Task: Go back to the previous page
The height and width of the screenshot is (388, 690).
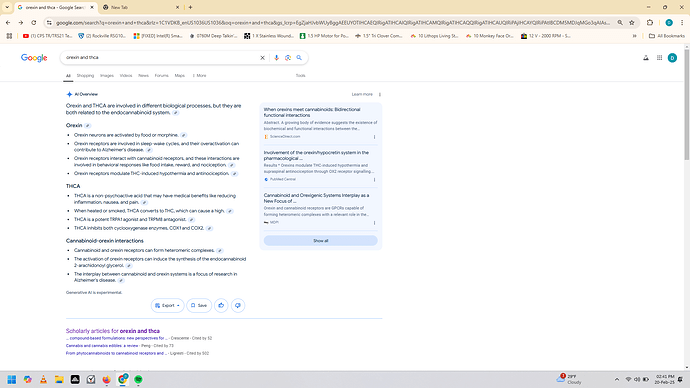Action: pyautogui.click(x=8, y=22)
